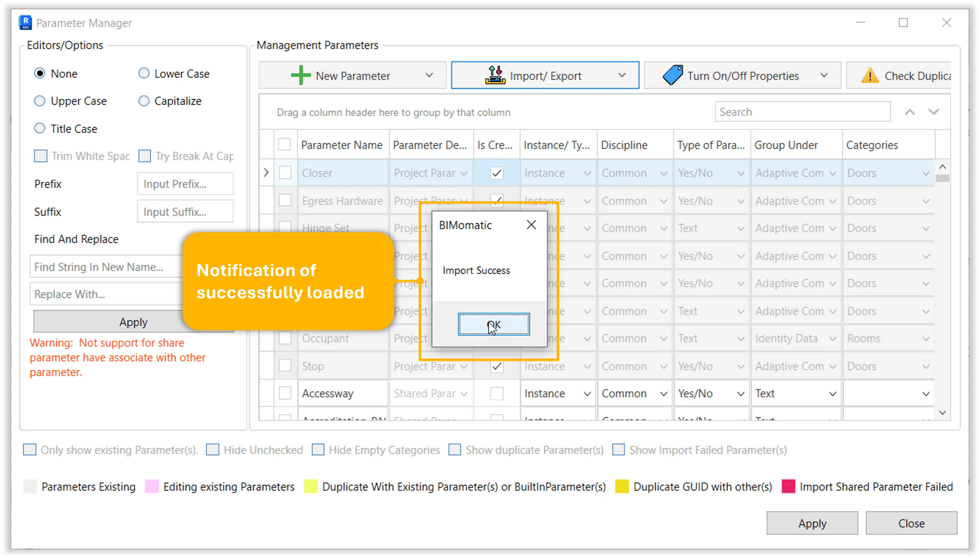Click the bottom Close button
Image resolution: width=980 pixels, height=558 pixels.
click(x=911, y=523)
